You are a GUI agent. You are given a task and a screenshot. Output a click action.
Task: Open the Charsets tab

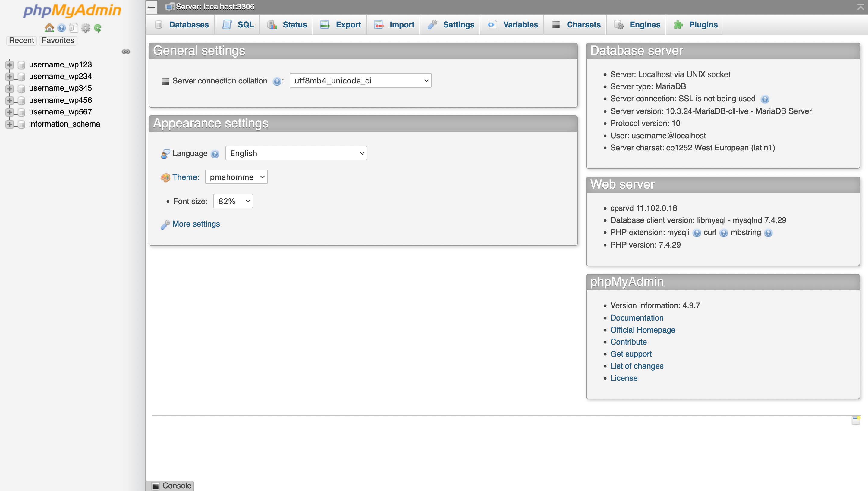click(x=575, y=25)
